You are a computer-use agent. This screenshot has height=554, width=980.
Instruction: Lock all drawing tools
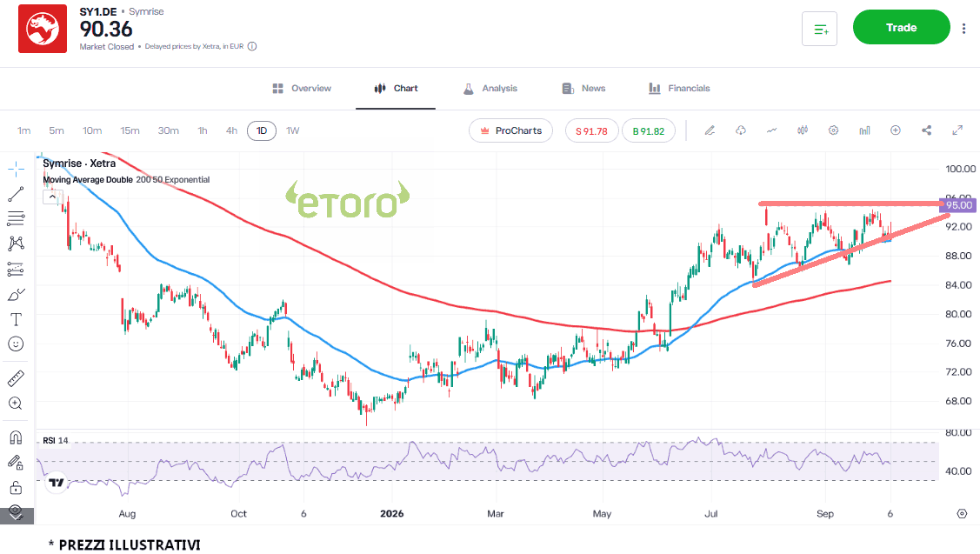[x=17, y=488]
